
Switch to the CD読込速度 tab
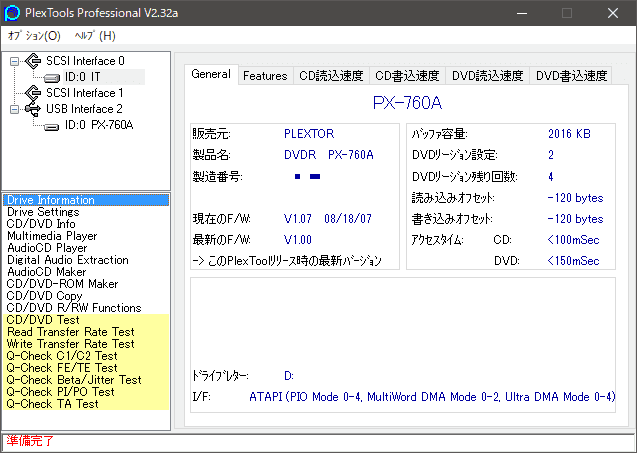point(331,76)
